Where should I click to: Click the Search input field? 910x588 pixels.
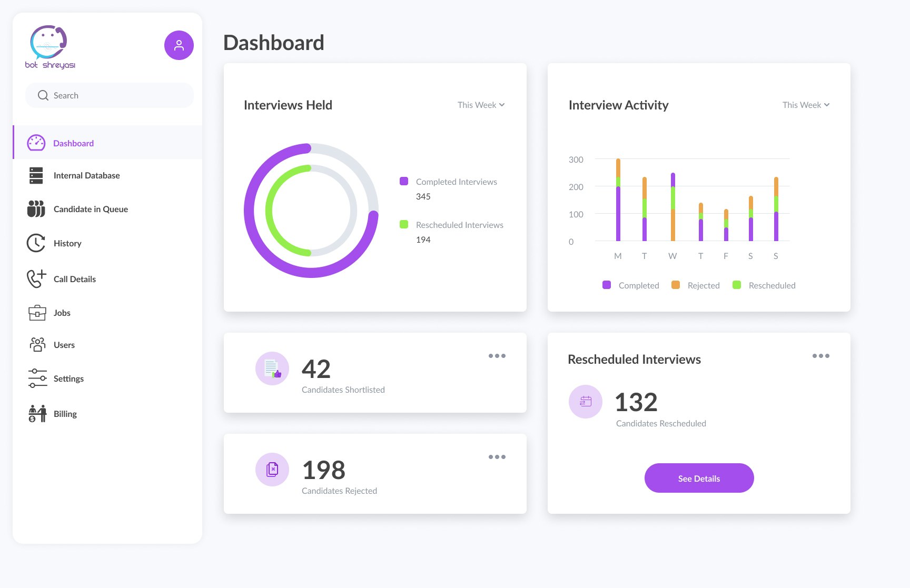tap(110, 95)
